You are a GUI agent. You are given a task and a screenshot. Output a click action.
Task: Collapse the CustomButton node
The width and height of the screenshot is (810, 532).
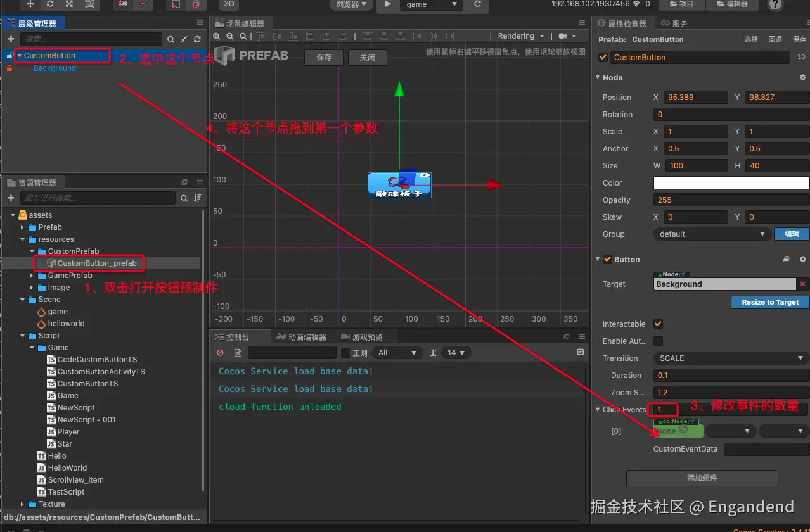(19, 56)
